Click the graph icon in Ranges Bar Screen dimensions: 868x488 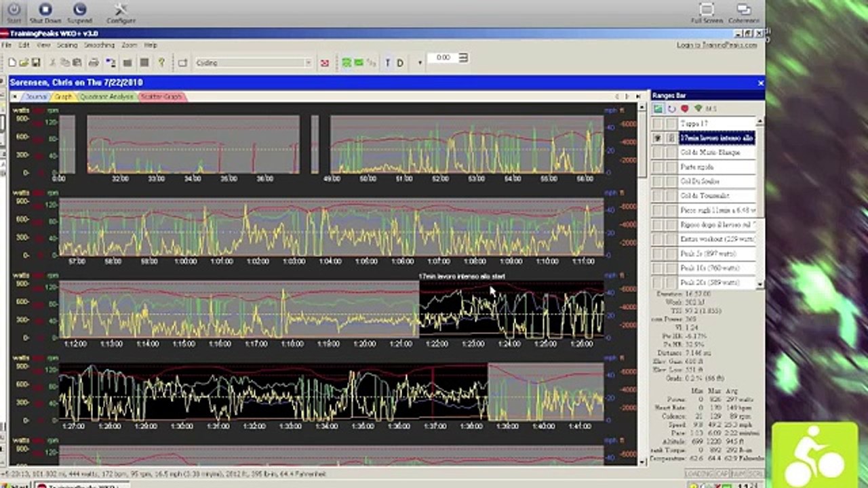click(x=658, y=108)
